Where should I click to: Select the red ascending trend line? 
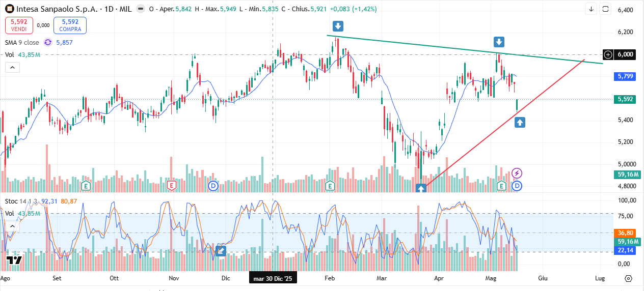(x=504, y=123)
